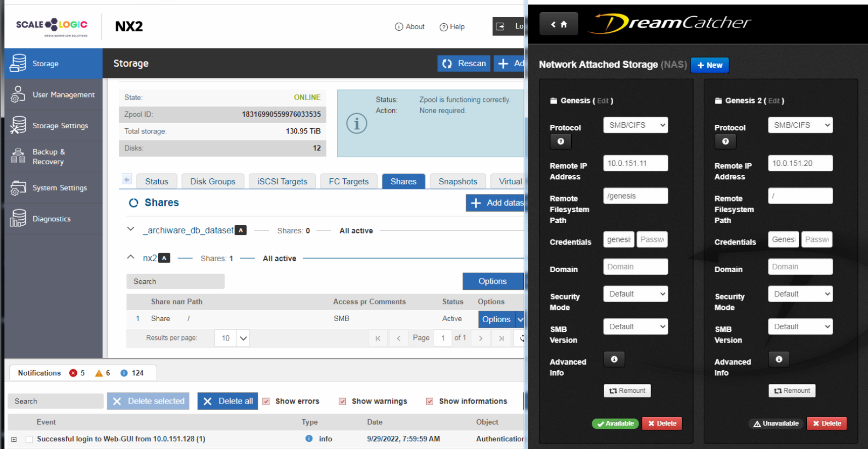Switch to the FC Targets tab
The image size is (868, 449).
pos(349,181)
